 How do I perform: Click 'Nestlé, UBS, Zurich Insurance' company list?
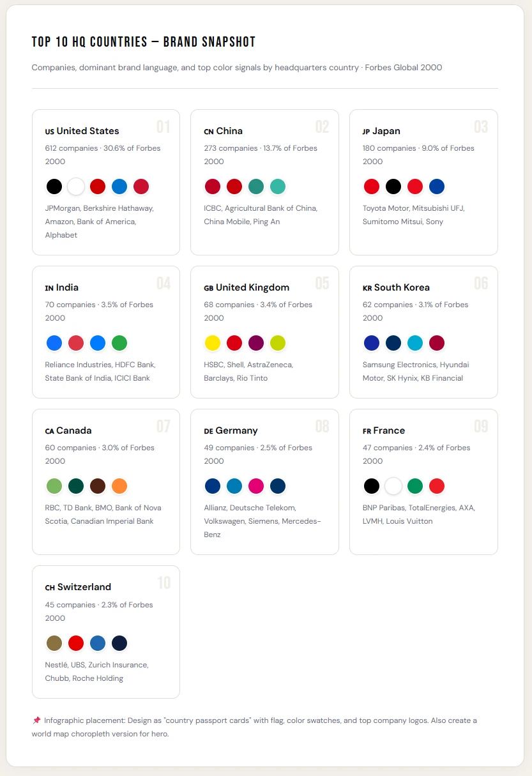pos(96,672)
